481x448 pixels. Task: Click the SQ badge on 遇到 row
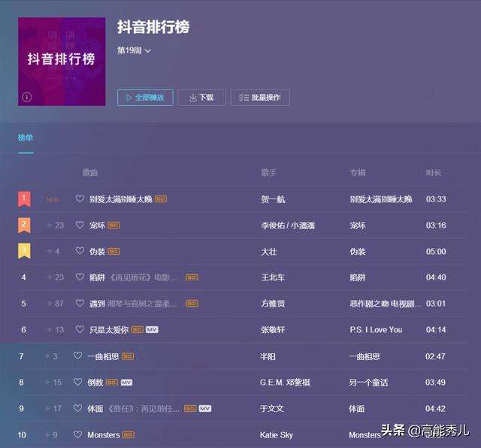tap(192, 304)
